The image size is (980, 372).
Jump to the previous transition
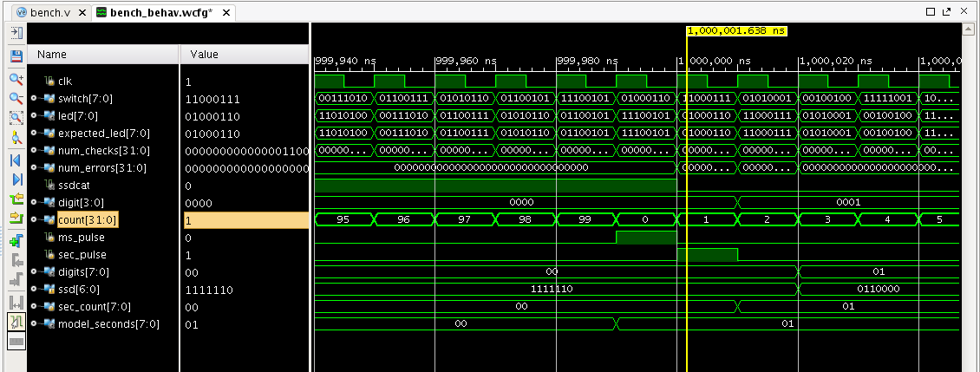16,199
